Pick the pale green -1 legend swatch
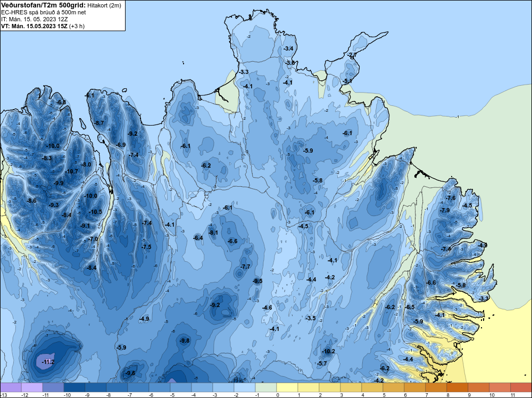This screenshot has height=398, width=532. (x=266, y=388)
